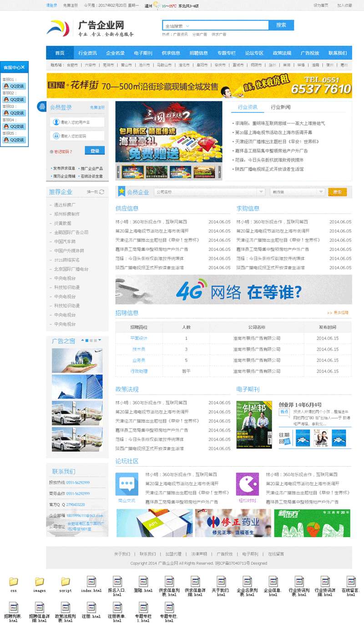
Task: Click carousel left arrow under the banner
Action: [x=119, y=171]
